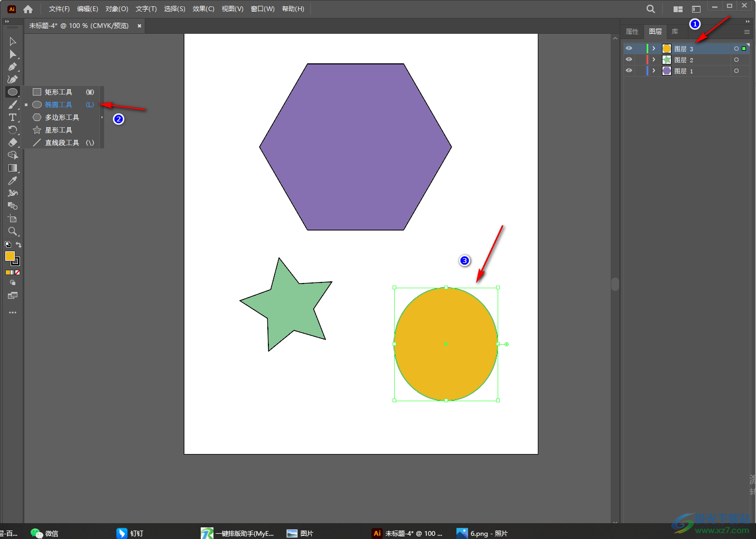This screenshot has height=539, width=756.
Task: Choose 多边形工具 from flyout
Action: coord(63,117)
